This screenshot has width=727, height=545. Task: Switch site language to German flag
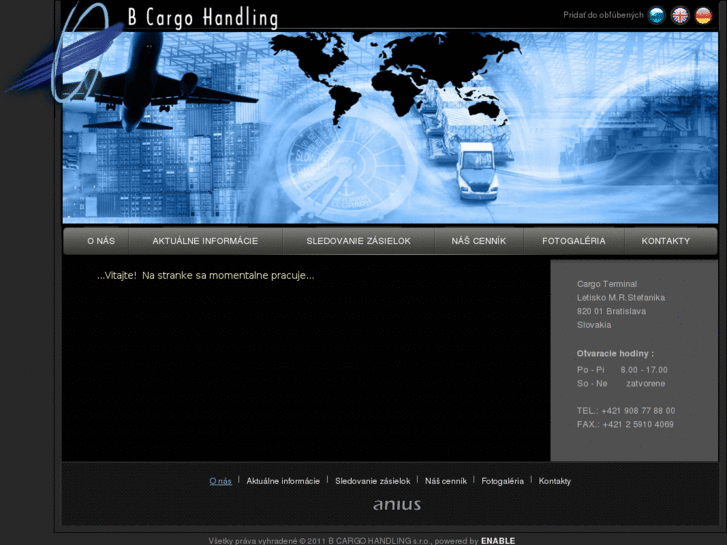click(x=703, y=16)
